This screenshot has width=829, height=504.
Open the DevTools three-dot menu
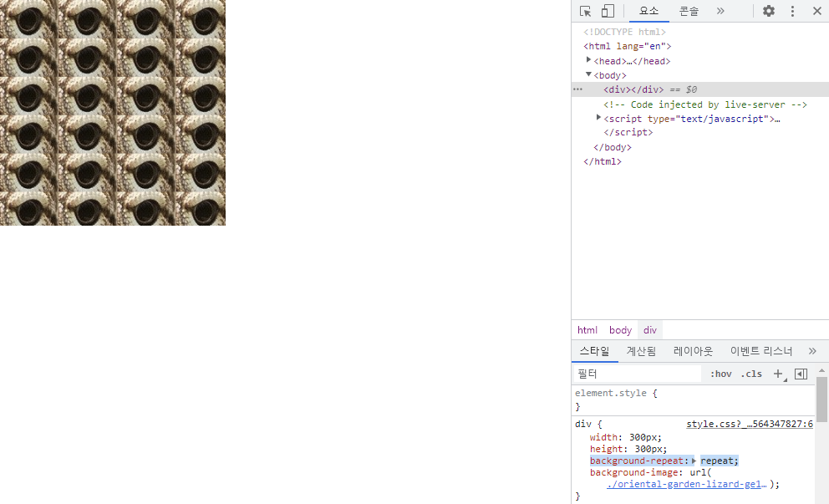[x=792, y=11]
